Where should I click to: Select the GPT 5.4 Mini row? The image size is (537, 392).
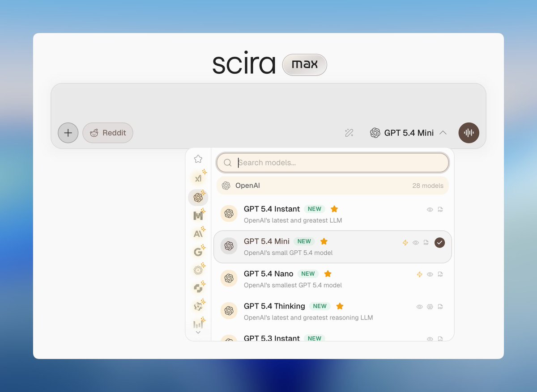332,247
